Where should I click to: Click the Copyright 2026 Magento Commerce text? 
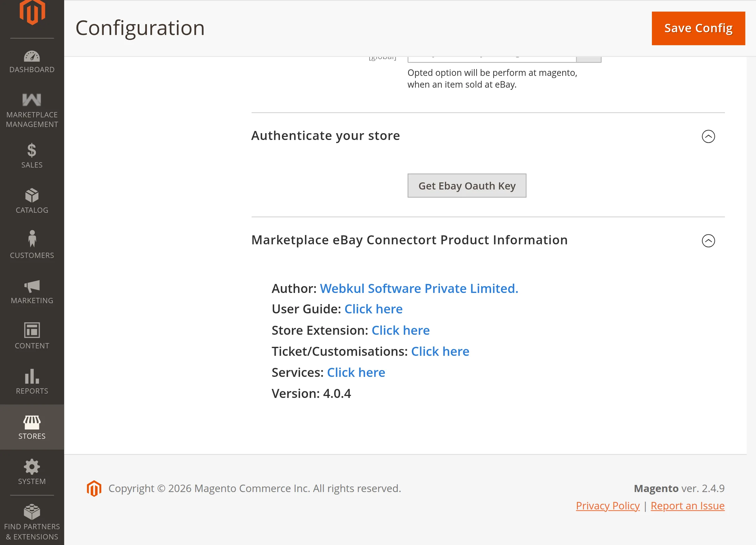pyautogui.click(x=255, y=488)
